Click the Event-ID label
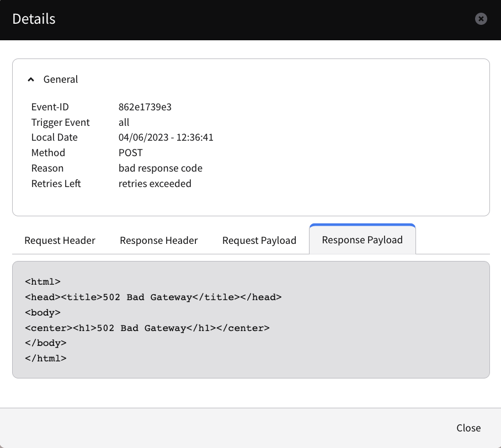The height and width of the screenshot is (448, 501). coord(50,107)
